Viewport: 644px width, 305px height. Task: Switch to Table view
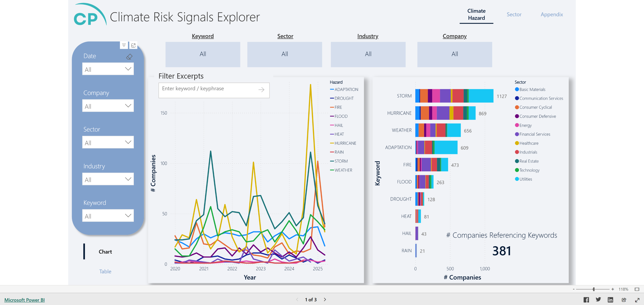coord(105,271)
